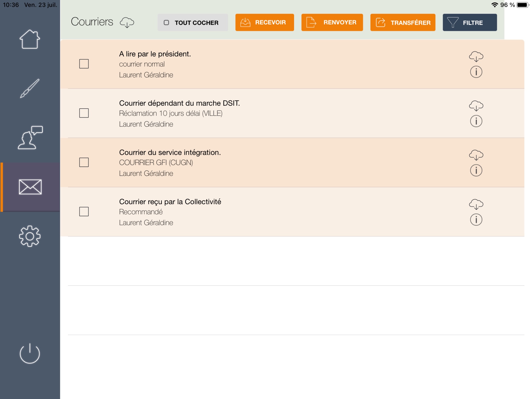Show info for 'Courrier reçu par la Collectivité'

[x=476, y=220]
